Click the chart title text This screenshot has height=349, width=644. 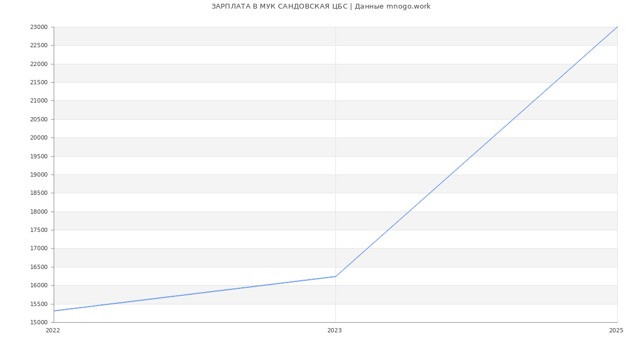point(321,6)
